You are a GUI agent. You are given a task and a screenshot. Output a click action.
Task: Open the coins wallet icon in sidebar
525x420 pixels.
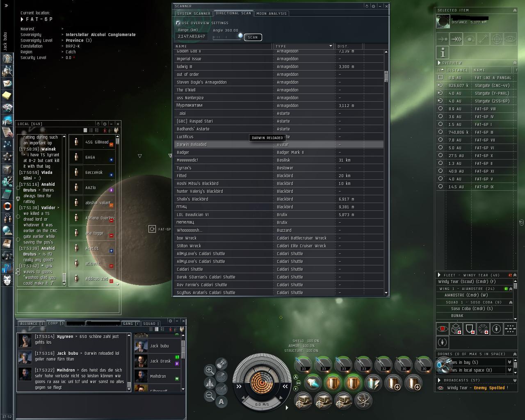click(x=7, y=181)
